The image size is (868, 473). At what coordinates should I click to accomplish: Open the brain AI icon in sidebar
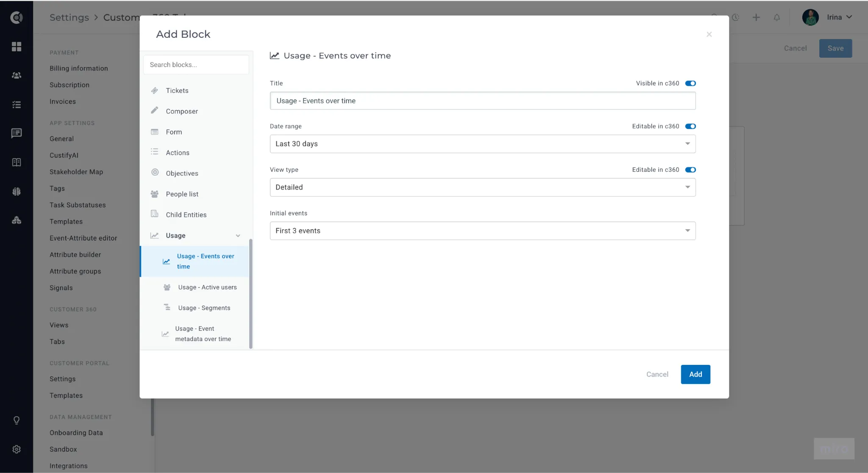point(17,191)
